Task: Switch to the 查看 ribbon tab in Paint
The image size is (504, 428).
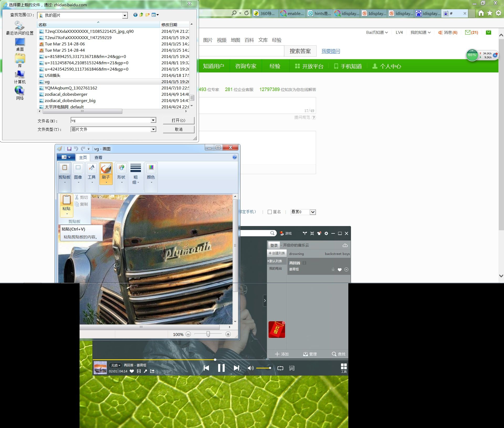Action: coord(98,157)
